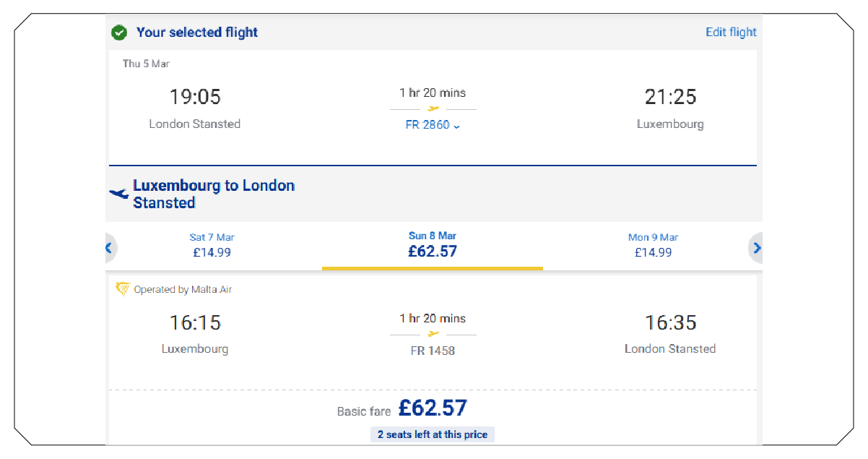Image resolution: width=868 pixels, height=459 pixels.
Task: Click the Malta Air operator logo
Action: 123,289
